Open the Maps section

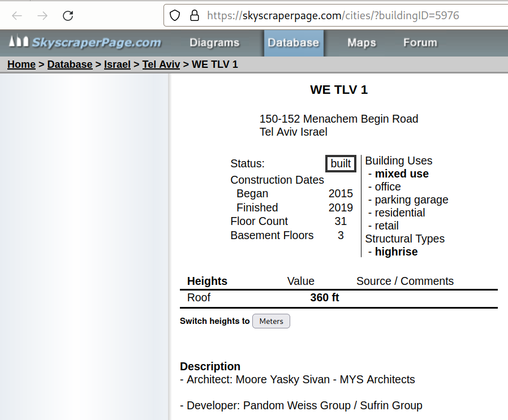tap(361, 43)
